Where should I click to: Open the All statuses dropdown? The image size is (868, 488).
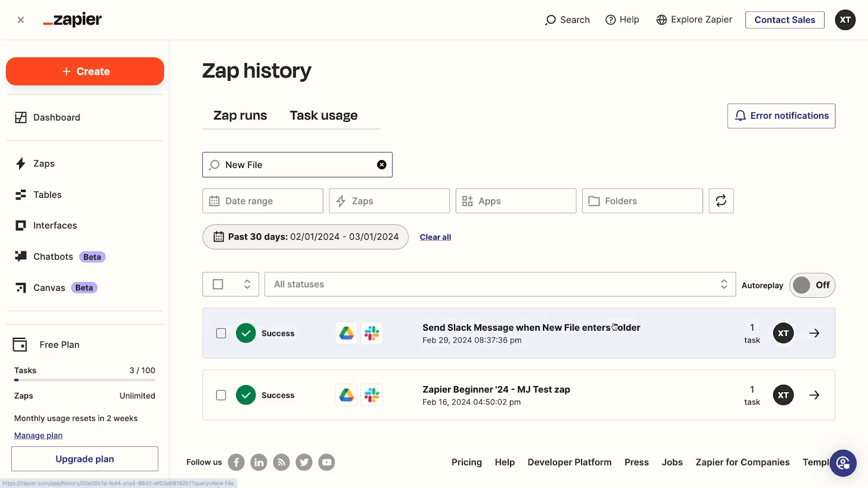(x=500, y=285)
